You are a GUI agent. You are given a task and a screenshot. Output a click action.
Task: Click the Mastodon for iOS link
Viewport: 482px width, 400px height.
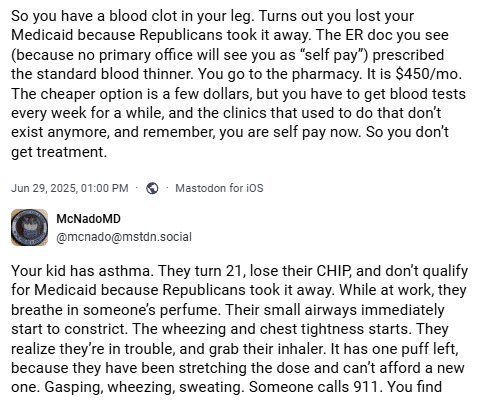click(x=219, y=188)
